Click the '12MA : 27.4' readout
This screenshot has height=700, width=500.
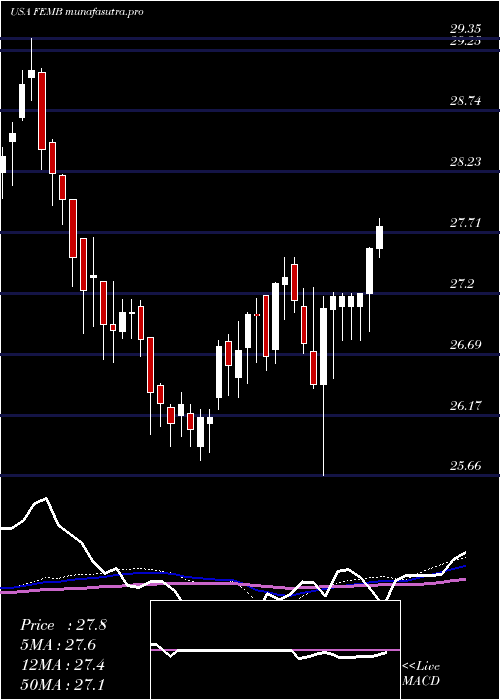point(63,665)
